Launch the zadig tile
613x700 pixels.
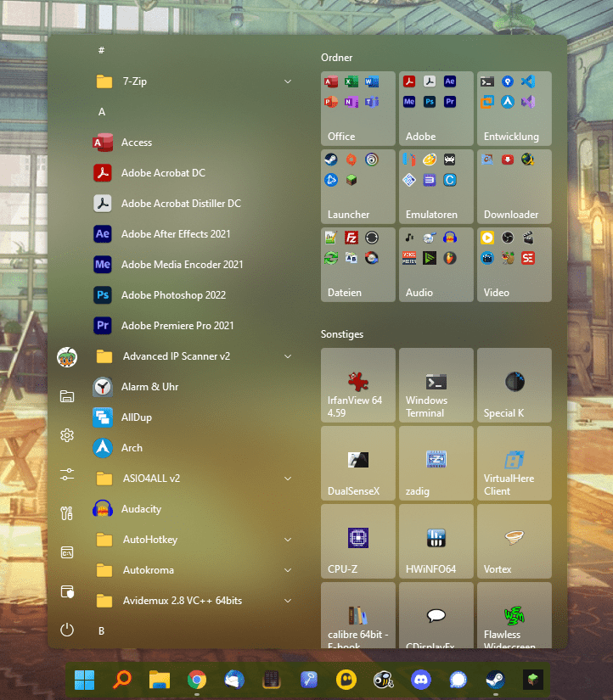(x=436, y=463)
